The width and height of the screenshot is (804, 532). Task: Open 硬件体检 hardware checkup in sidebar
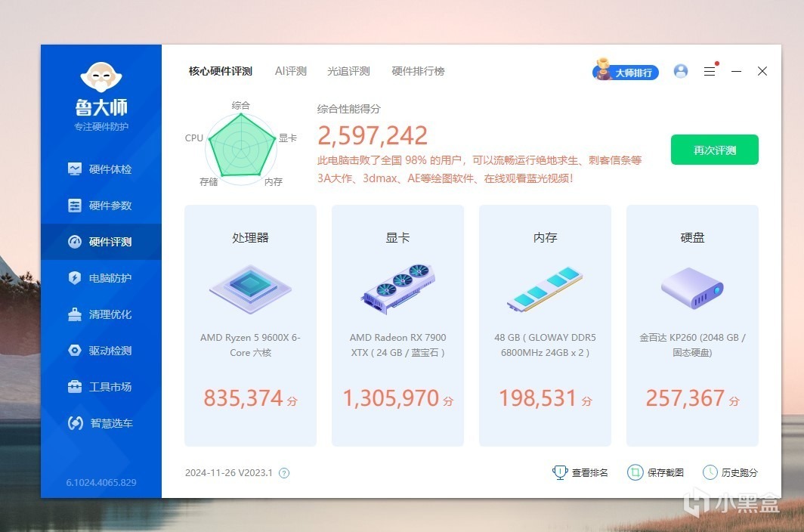(x=101, y=169)
